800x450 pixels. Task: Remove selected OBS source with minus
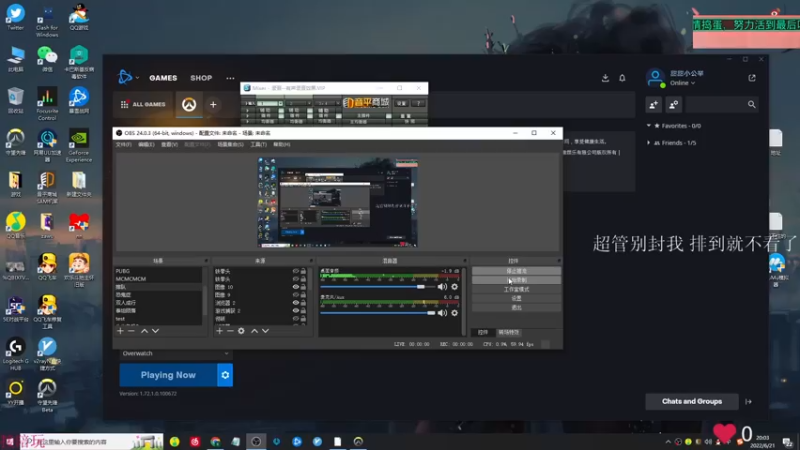click(x=230, y=331)
